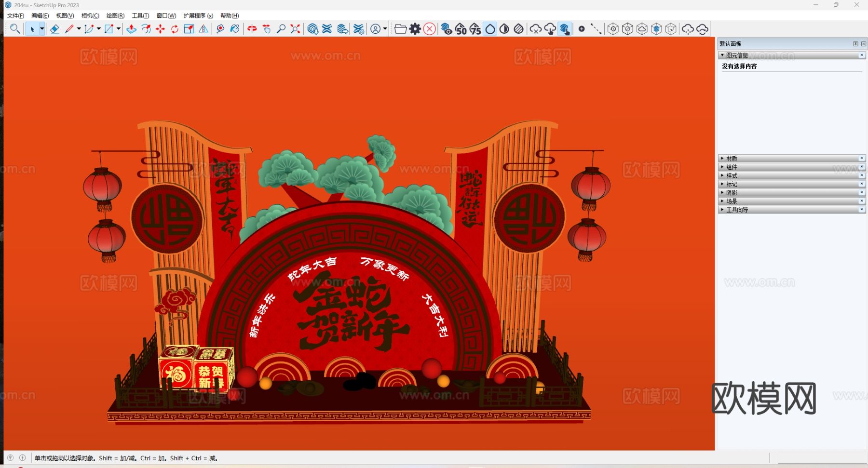Viewport: 868px width, 468px height.
Task: Click the eye preview extension icon
Action: coord(447,29)
